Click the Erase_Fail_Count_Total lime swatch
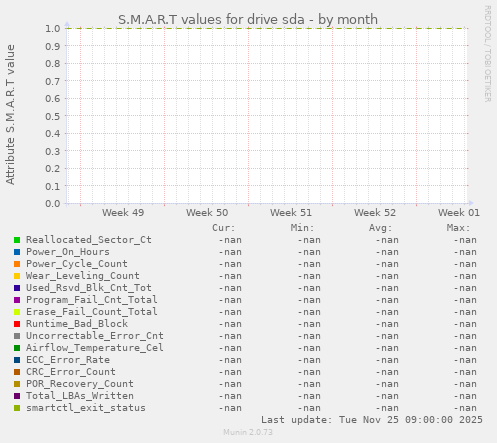497x443 pixels. click(17, 312)
